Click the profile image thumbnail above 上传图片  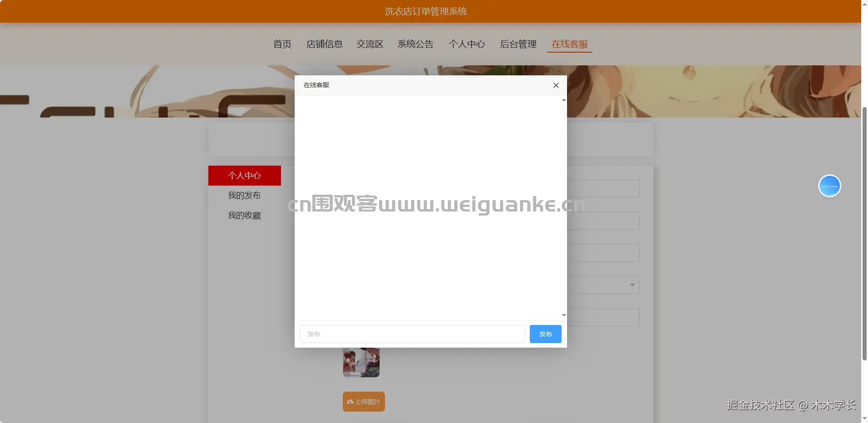click(x=361, y=362)
